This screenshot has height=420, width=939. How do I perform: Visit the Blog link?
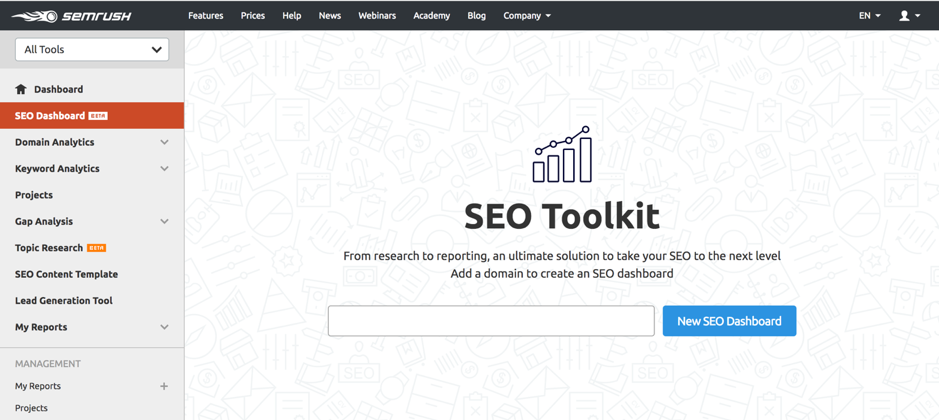(477, 16)
